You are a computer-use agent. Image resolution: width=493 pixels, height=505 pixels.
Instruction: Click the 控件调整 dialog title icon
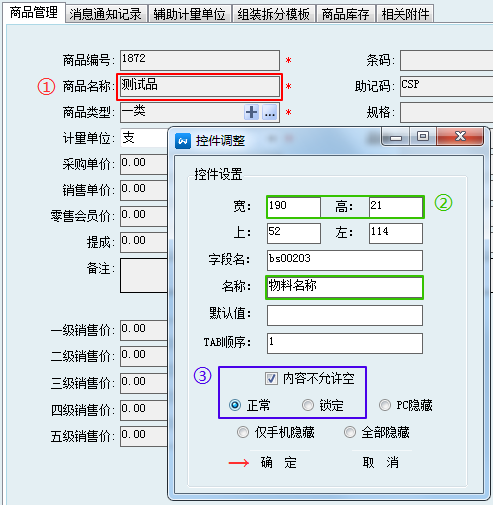coord(183,141)
